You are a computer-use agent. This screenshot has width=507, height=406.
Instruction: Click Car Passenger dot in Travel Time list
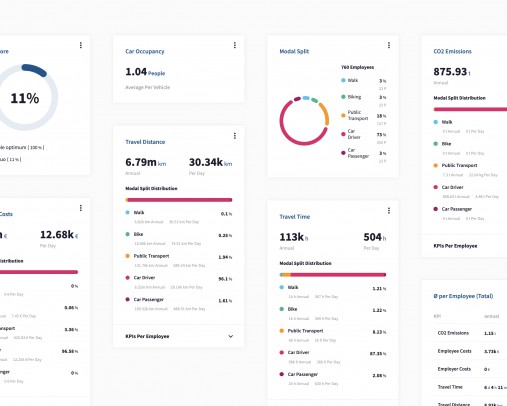pyautogui.click(x=282, y=374)
